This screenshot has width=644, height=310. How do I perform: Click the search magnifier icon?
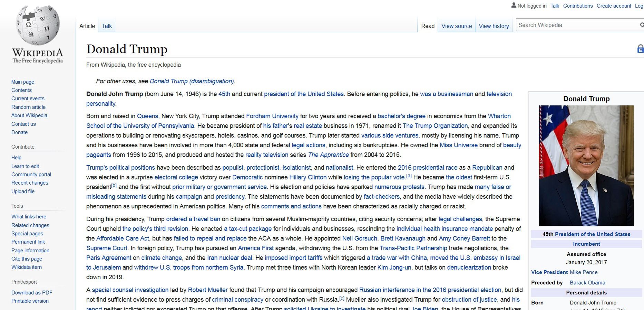(642, 25)
